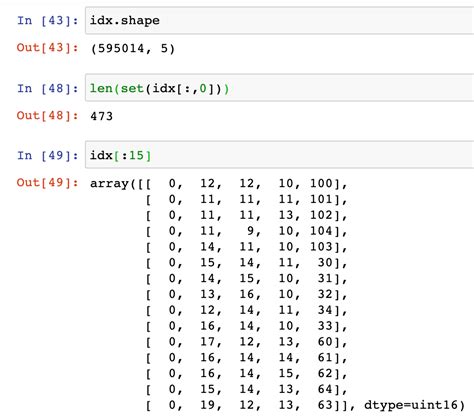The width and height of the screenshot is (474, 419).
Task: Click the Out[48]: prompt label
Action: (x=48, y=116)
